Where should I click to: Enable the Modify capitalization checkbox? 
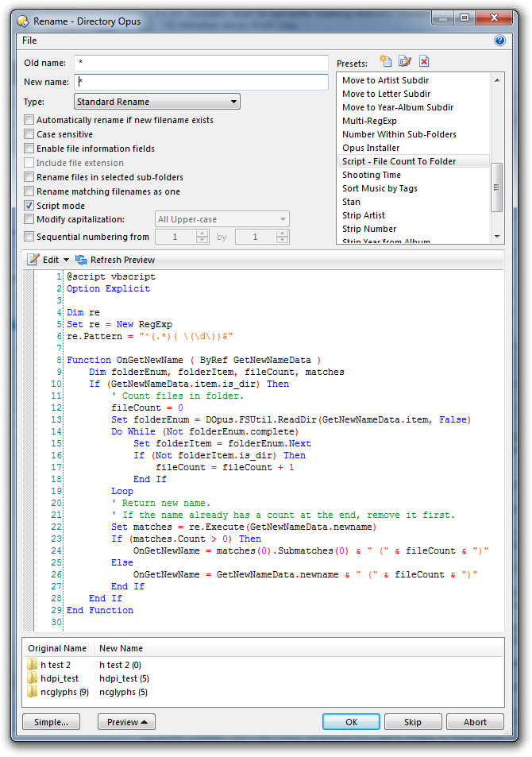[x=29, y=219]
